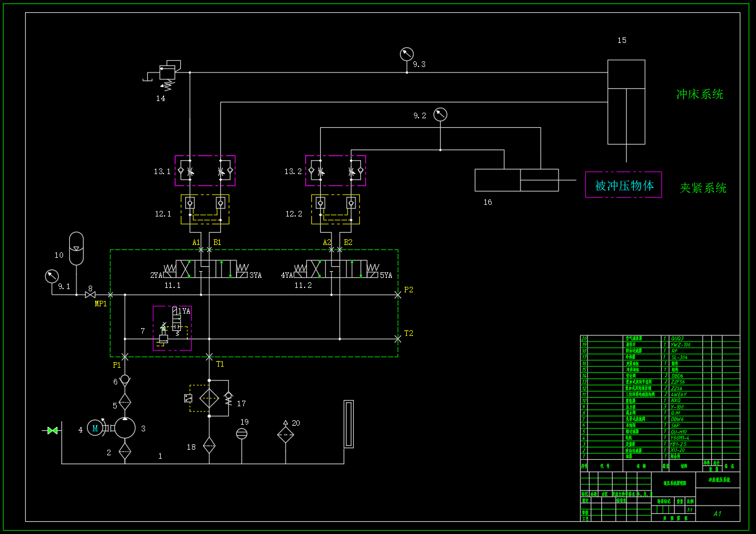The image size is (756, 534).
Task: Click the accumulator symbol numbered 10
Action: click(x=76, y=248)
